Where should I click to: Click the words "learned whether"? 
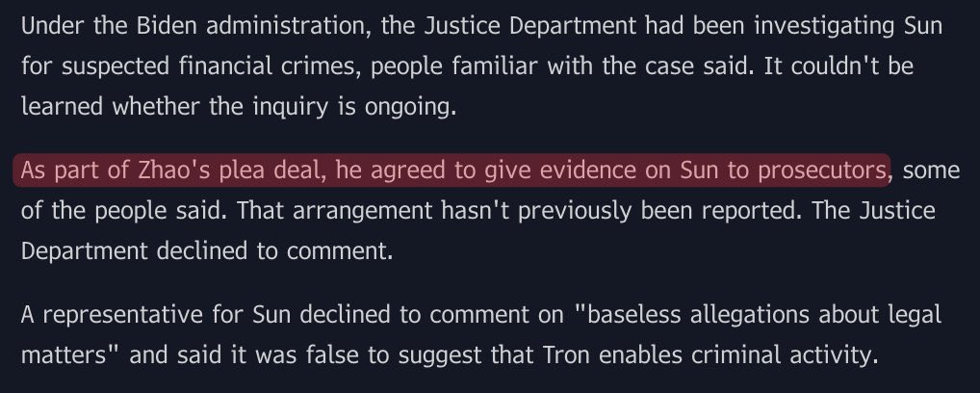pyautogui.click(x=111, y=107)
